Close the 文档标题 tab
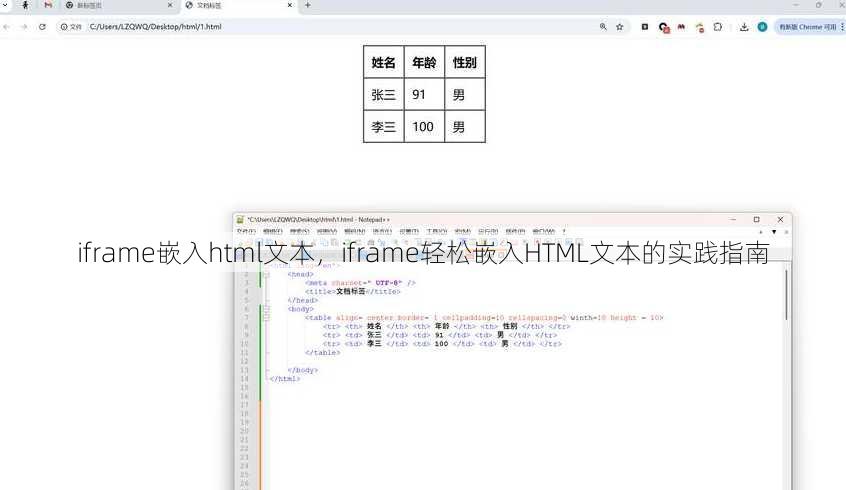Image resolution: width=846 pixels, height=490 pixels. (290, 5)
